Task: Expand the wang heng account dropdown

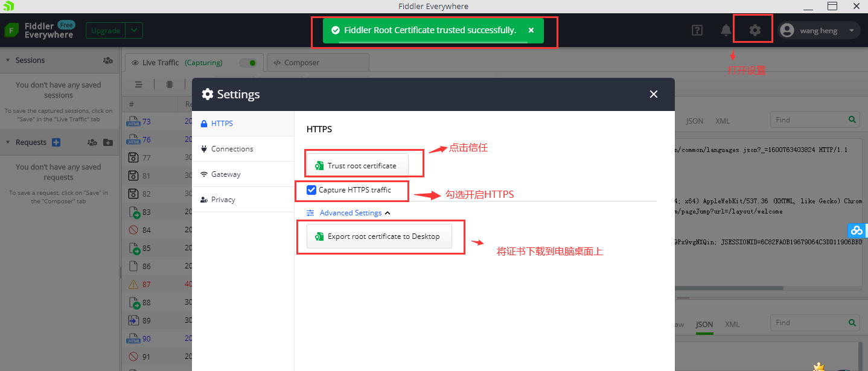Action: (852, 31)
